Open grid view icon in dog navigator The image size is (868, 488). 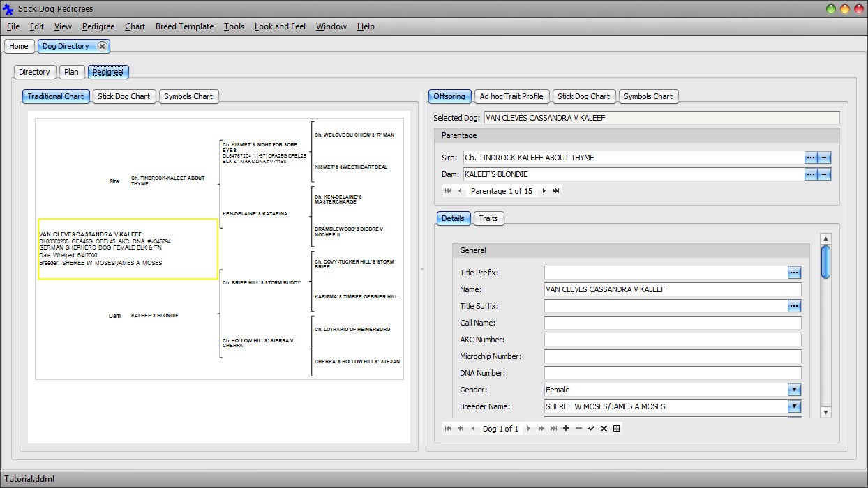pyautogui.click(x=617, y=429)
